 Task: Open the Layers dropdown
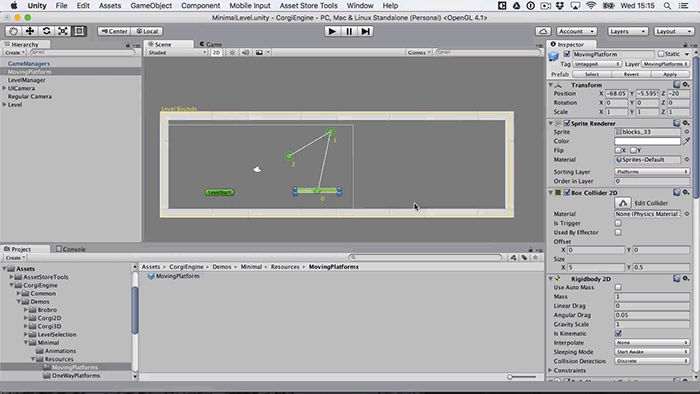pyautogui.click(x=627, y=31)
